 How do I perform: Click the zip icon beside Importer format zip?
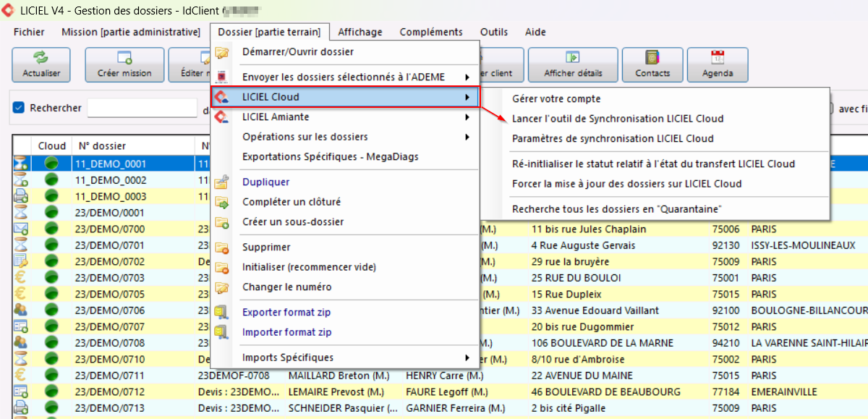tap(222, 332)
